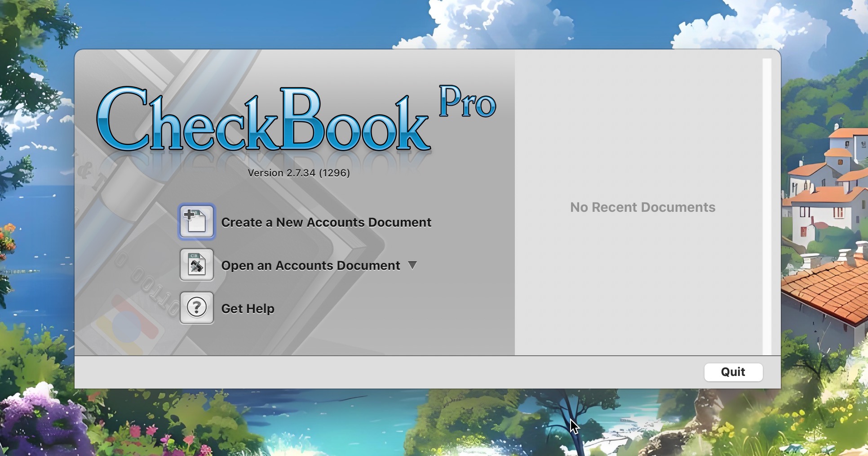Expand the Open an Accounts Document dropdown arrow

click(x=412, y=265)
